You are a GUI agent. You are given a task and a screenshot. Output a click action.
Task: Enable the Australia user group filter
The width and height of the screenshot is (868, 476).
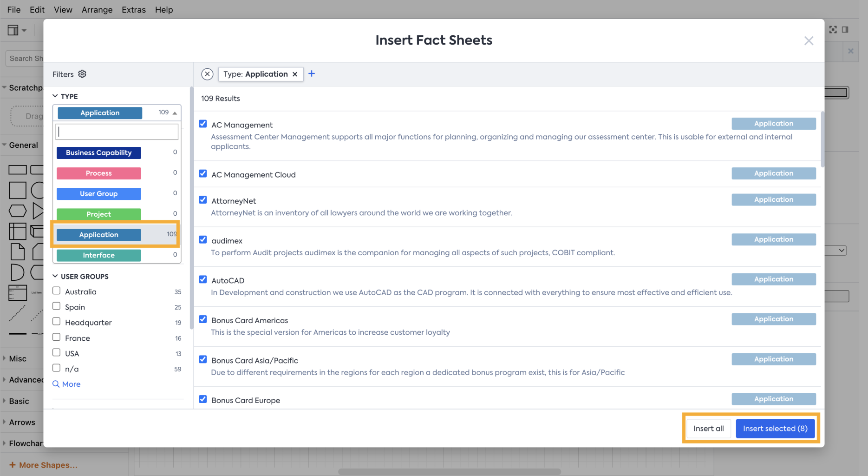pos(57,291)
